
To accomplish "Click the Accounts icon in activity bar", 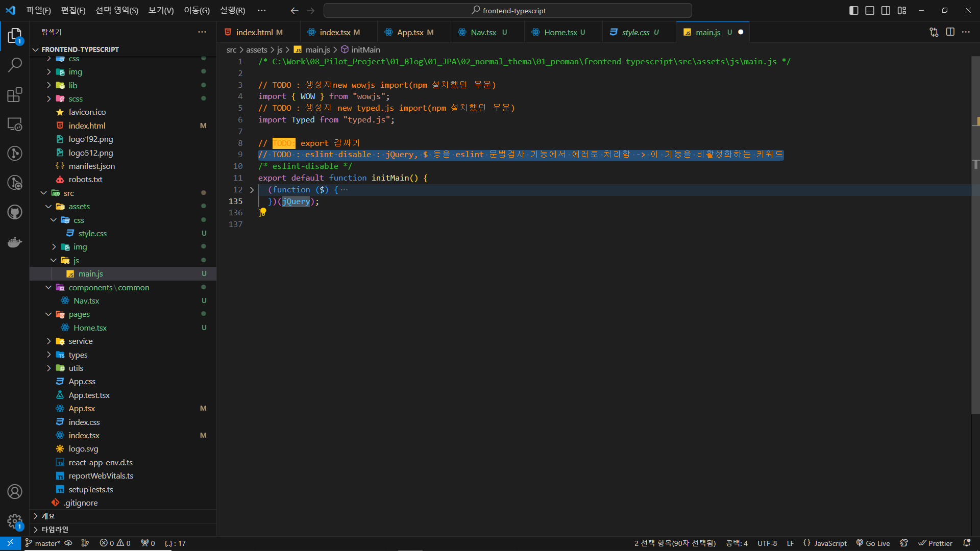I will coord(15,491).
